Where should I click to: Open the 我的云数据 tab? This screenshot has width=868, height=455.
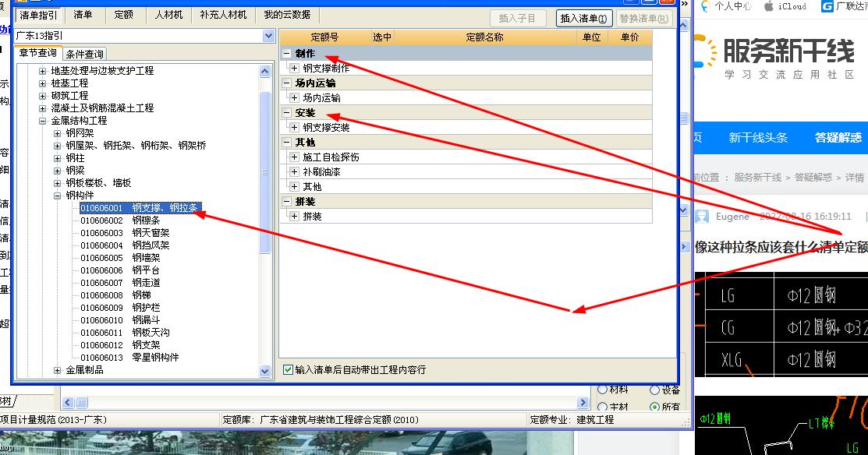coord(287,15)
